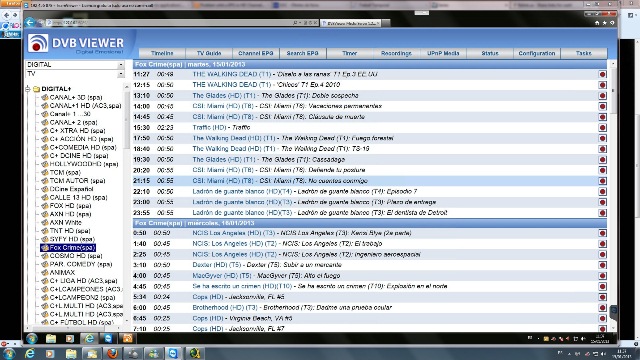Record Dexter at 3:10
Viewport: 640px width, 360px height.
pos(602,265)
